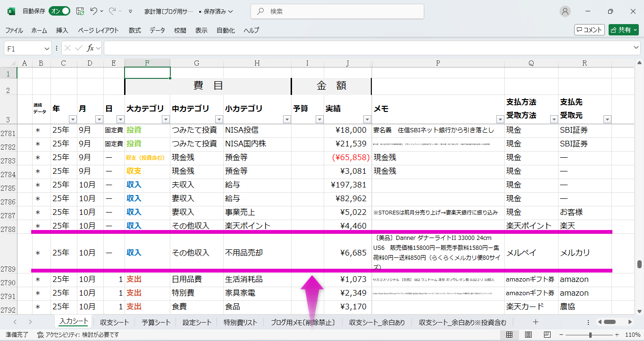Viewport: 644px width, 341px height.
Task: Add a new sheet with plus icon
Action: pyautogui.click(x=535, y=322)
